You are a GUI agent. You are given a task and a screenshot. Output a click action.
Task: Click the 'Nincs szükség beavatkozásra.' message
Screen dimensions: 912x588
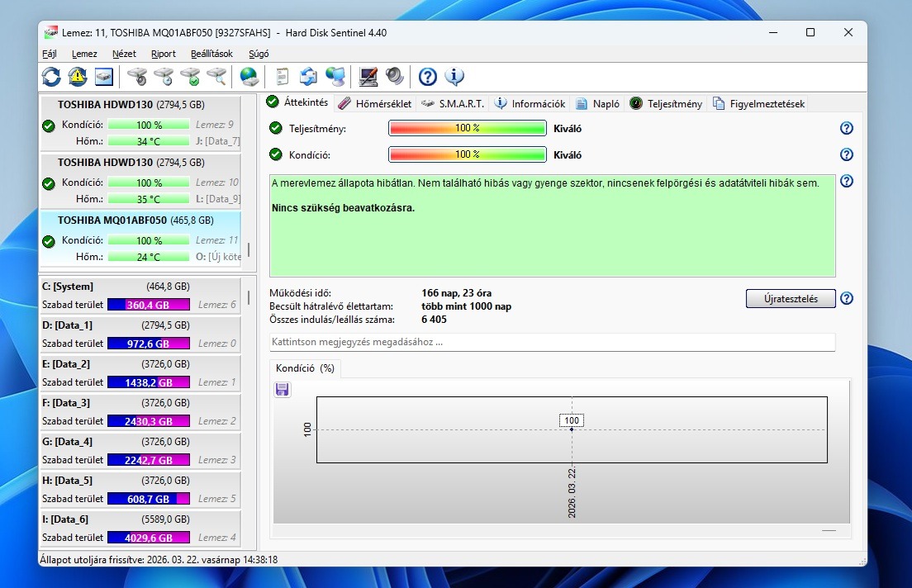click(343, 207)
